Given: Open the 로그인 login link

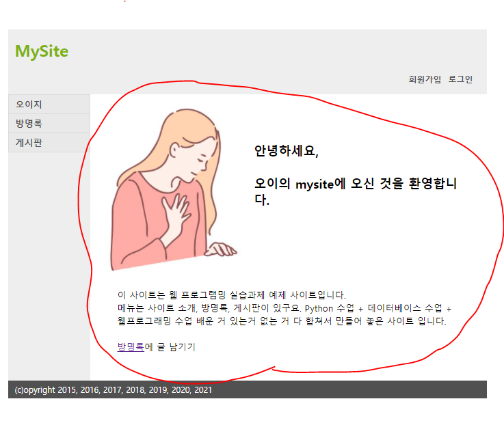Looking at the screenshot, I should pyautogui.click(x=460, y=79).
